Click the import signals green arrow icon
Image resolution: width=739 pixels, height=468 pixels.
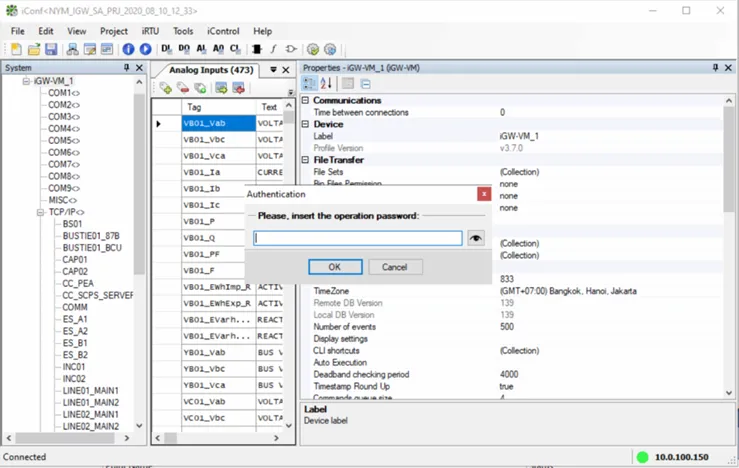coord(221,88)
